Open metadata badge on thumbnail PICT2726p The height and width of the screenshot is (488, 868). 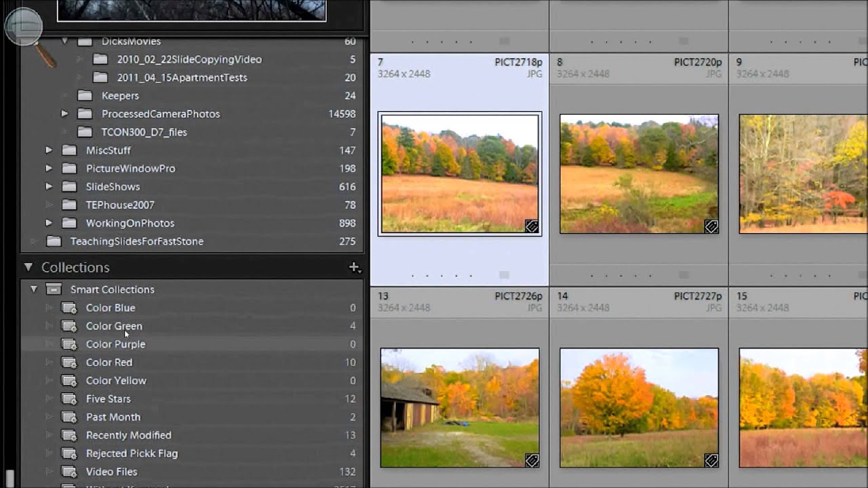pos(532,461)
